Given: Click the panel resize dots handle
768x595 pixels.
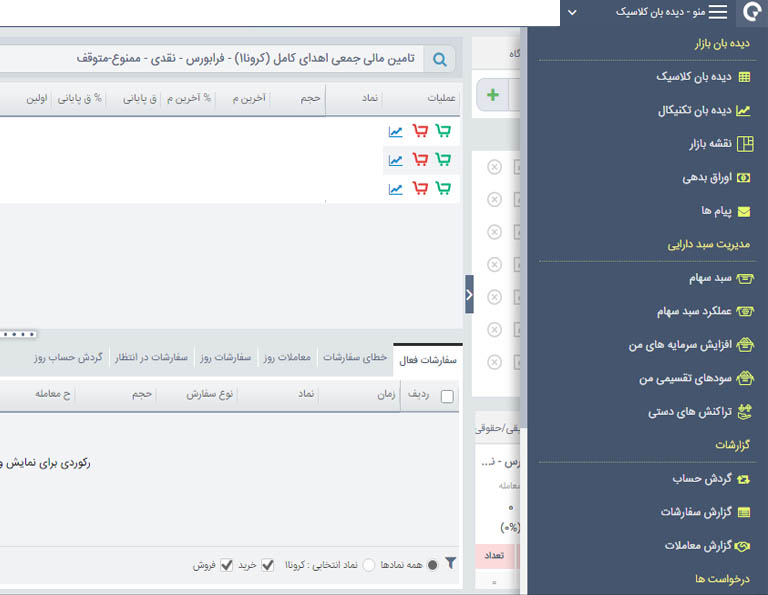Looking at the screenshot, I should point(19,334).
